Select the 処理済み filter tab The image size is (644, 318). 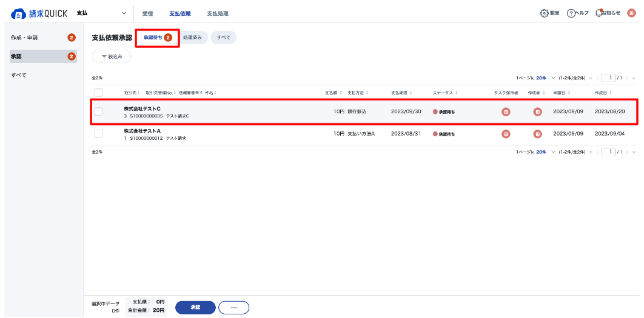coord(192,38)
